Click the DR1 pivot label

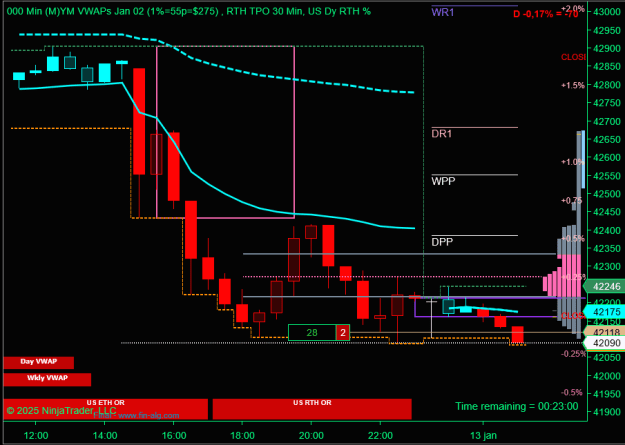pos(442,134)
